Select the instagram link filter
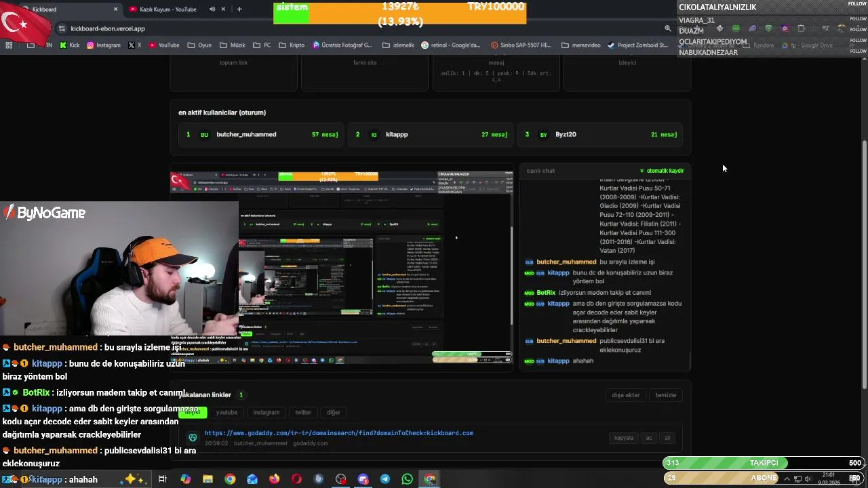Screen dimensions: 868x488 click(266, 412)
